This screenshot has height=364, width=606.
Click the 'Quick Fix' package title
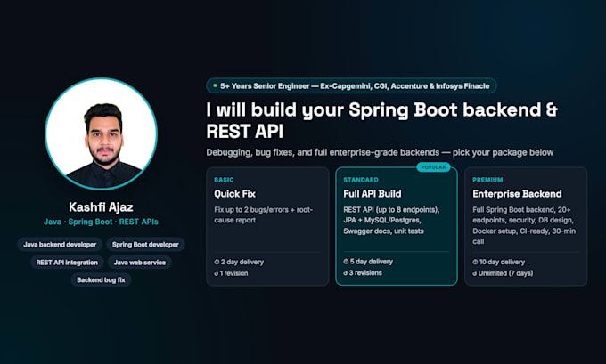(x=235, y=194)
